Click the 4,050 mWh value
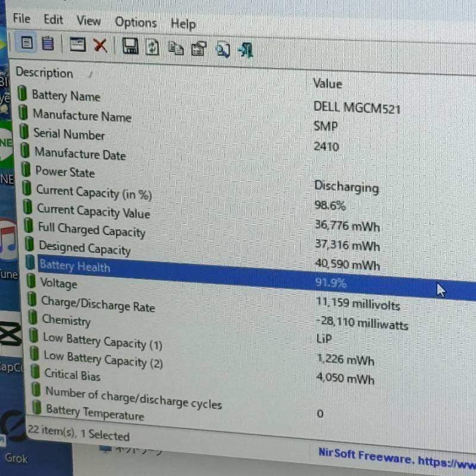 (x=346, y=378)
